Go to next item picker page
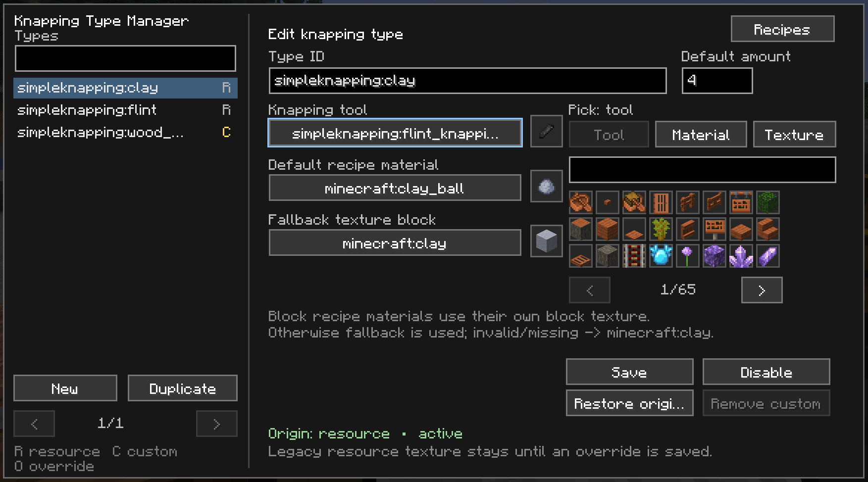This screenshot has width=868, height=482. (762, 290)
